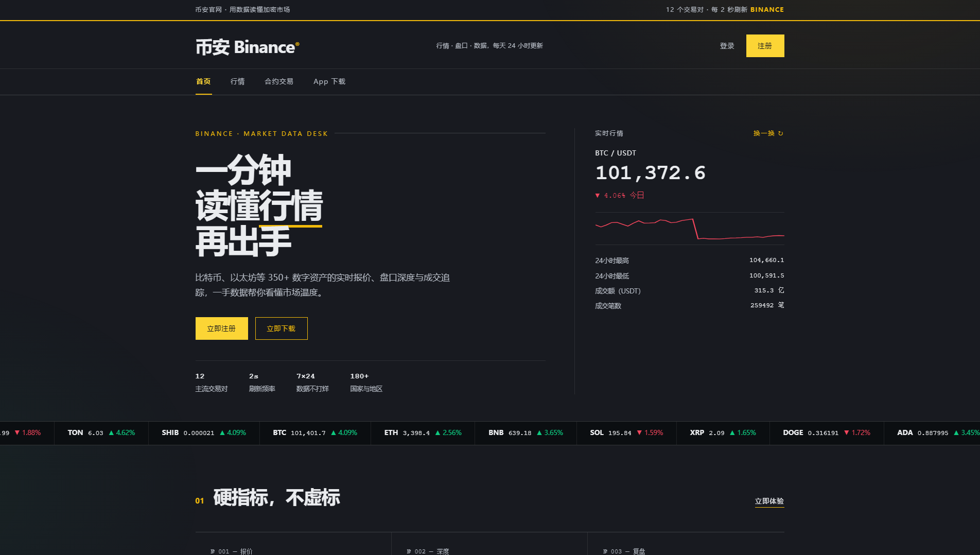Click the 24小时最低 value 100,591.5
The image size is (980, 555).
click(x=766, y=276)
